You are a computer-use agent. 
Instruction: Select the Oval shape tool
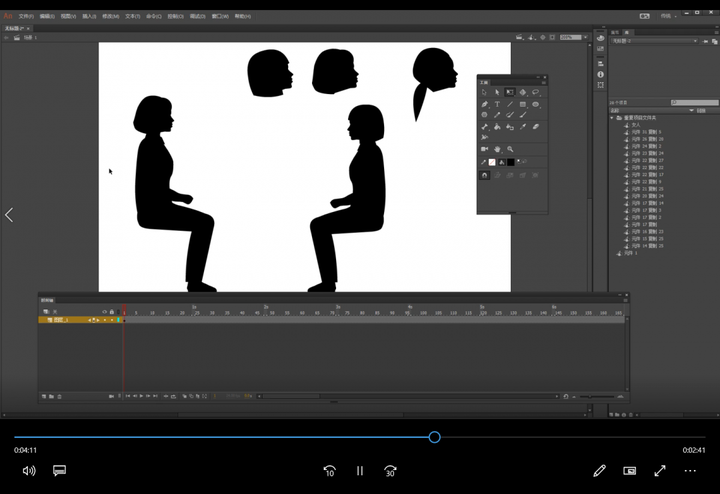[536, 104]
